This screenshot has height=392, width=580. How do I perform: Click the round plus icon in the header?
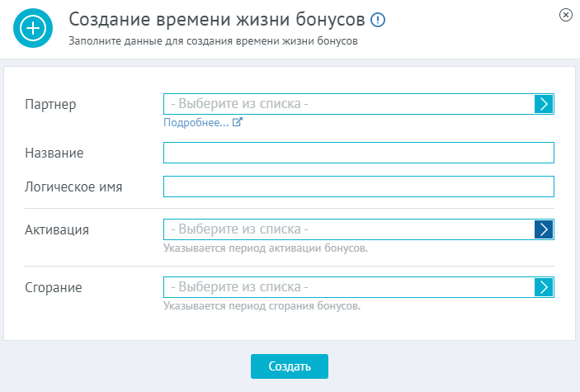pos(33,28)
